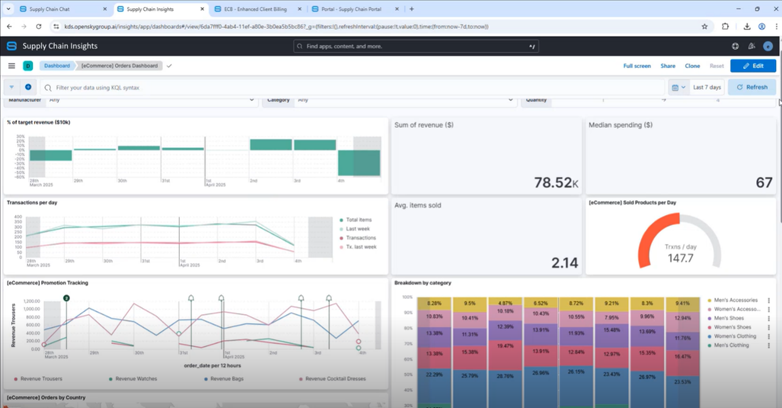
Task: Open the browser extensions icon
Action: click(726, 27)
